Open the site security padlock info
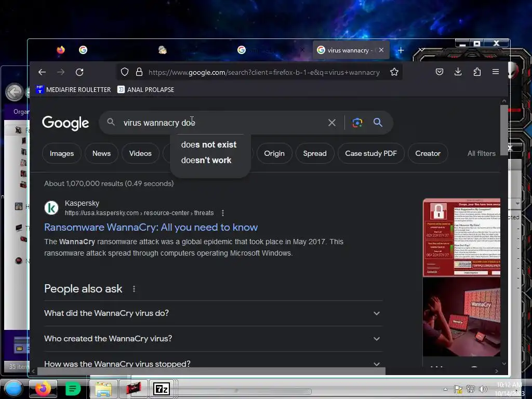The width and height of the screenshot is (532, 399). pyautogui.click(x=139, y=72)
